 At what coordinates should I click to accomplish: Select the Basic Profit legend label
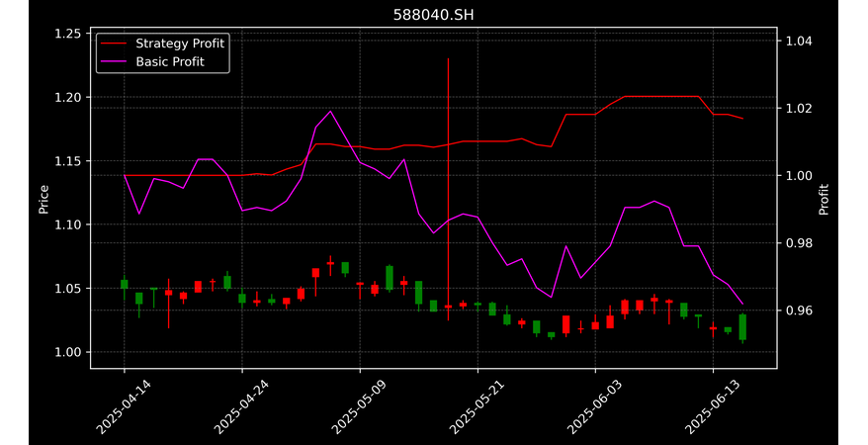pyautogui.click(x=170, y=61)
